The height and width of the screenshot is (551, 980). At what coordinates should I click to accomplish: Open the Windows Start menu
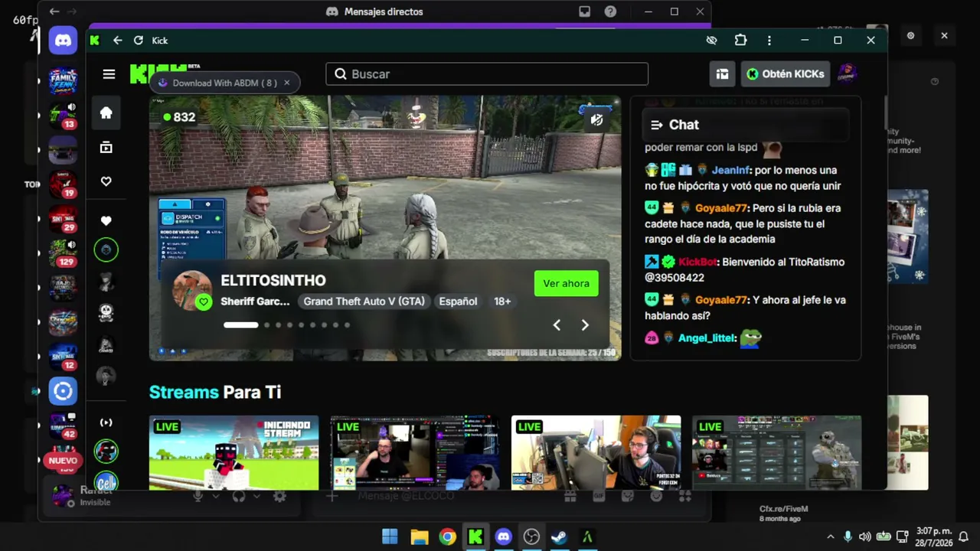(x=390, y=536)
